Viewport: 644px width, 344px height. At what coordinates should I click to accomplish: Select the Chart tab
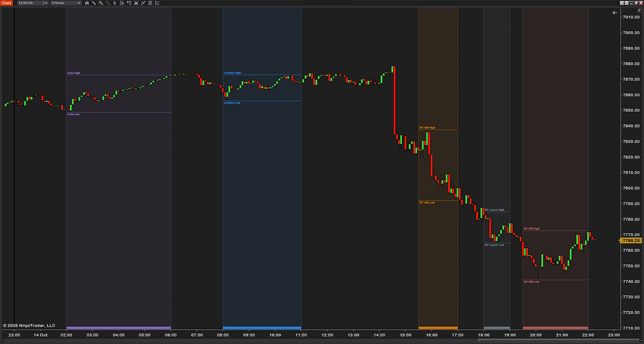click(x=6, y=3)
